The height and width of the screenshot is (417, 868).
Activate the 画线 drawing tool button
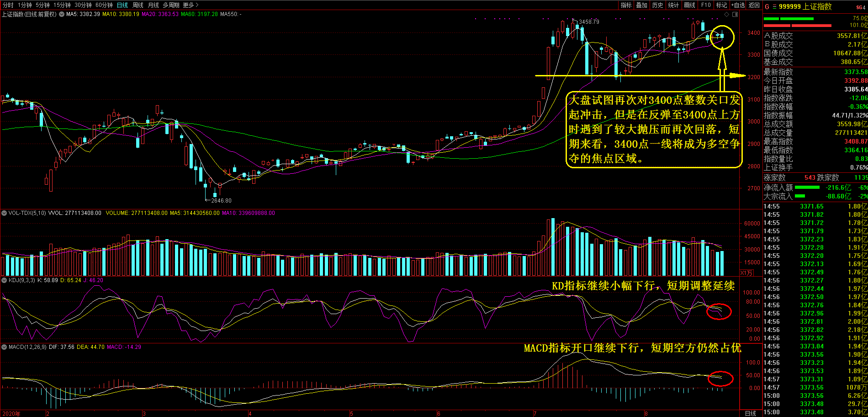[x=689, y=5]
